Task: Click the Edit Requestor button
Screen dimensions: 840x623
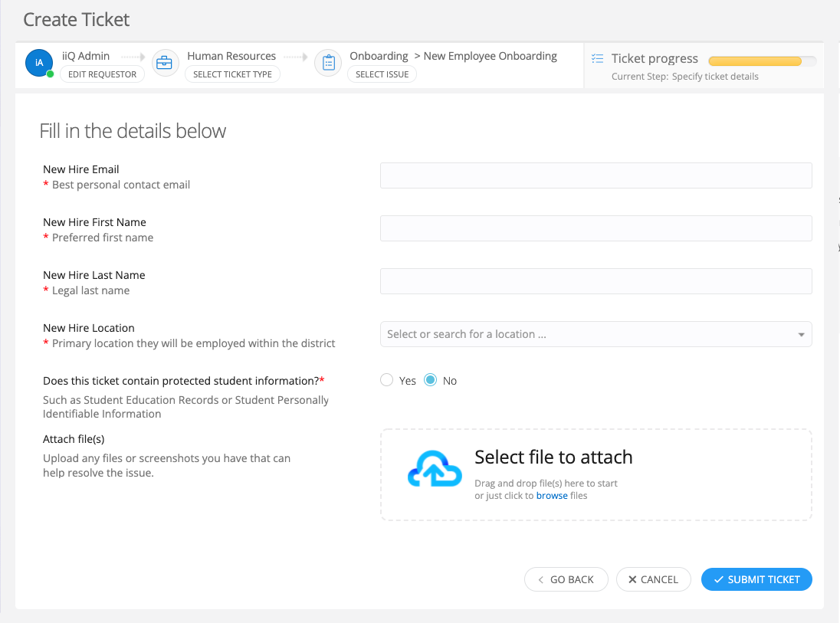Action: point(102,74)
